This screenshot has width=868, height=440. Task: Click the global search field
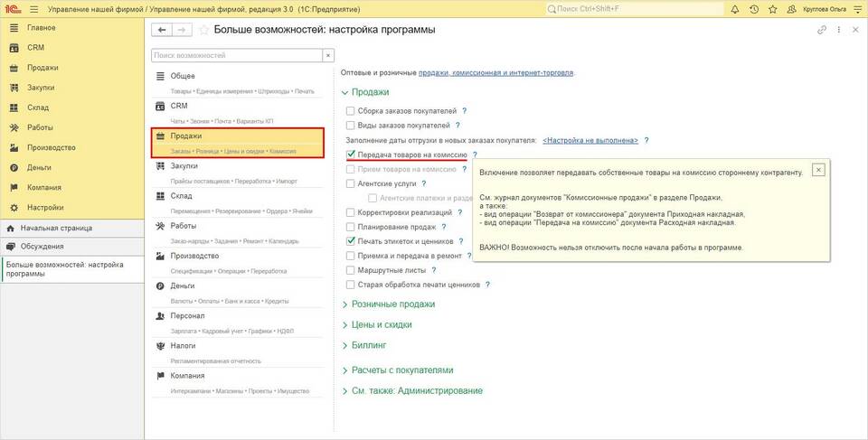tap(635, 9)
